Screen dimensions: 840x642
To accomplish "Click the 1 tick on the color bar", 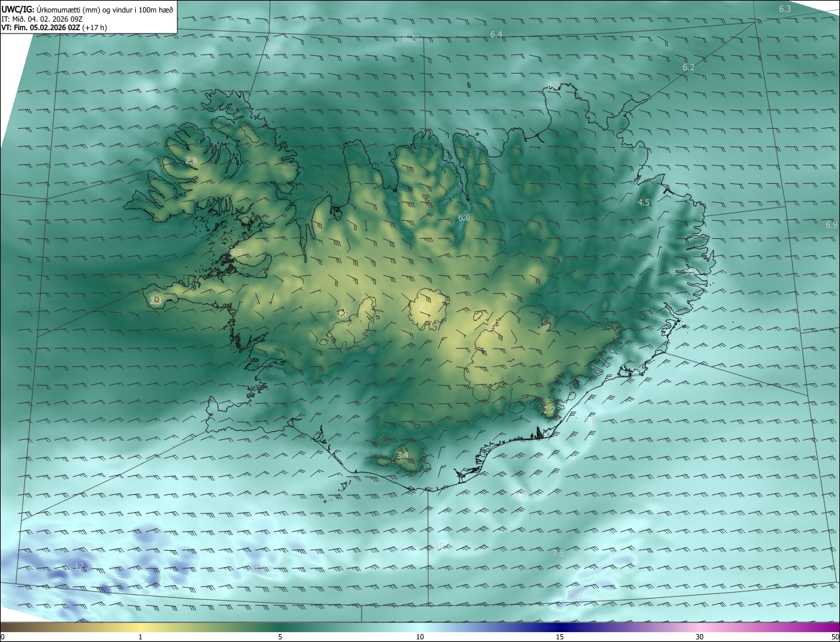I will point(140,637).
